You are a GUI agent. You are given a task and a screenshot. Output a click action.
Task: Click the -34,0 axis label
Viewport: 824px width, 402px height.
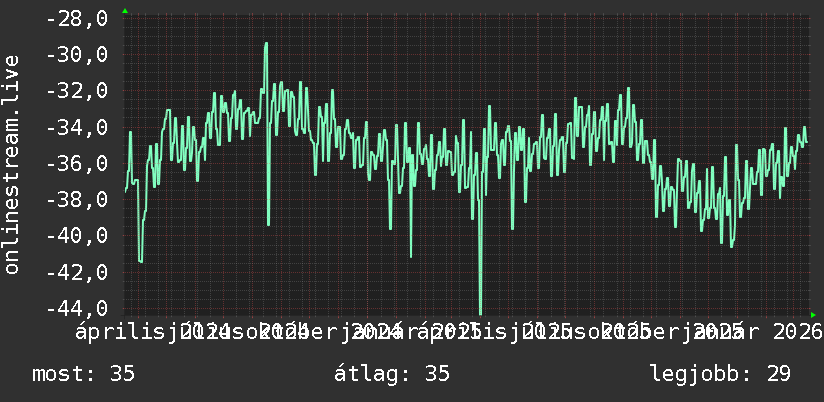pyautogui.click(x=77, y=127)
